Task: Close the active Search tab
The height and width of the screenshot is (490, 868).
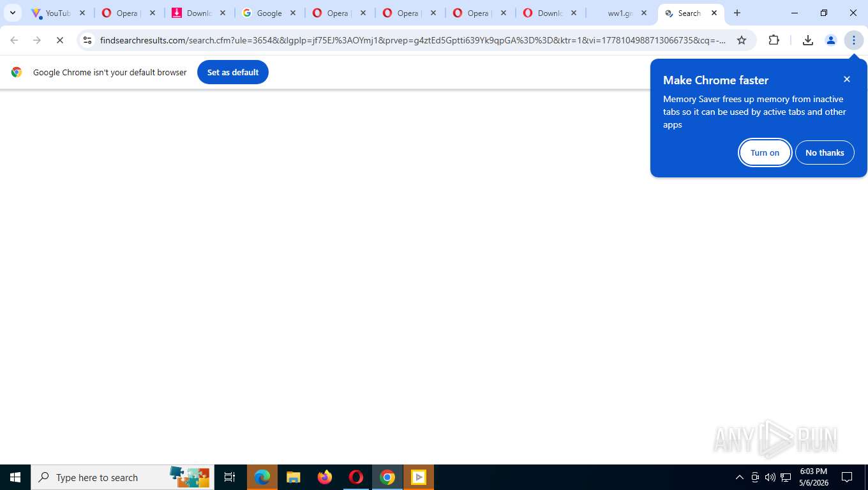Action: pos(714,13)
